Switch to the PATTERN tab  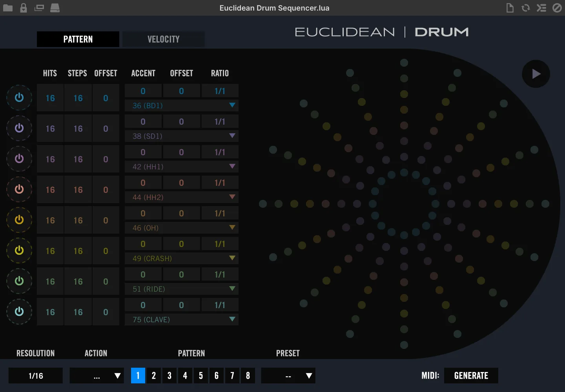click(78, 39)
